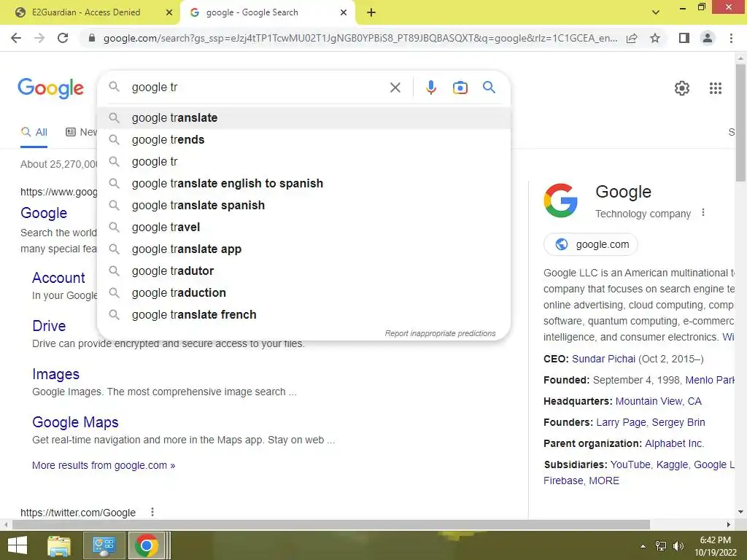Click the blue magnifier search button
This screenshot has height=560, width=747.
coord(489,87)
